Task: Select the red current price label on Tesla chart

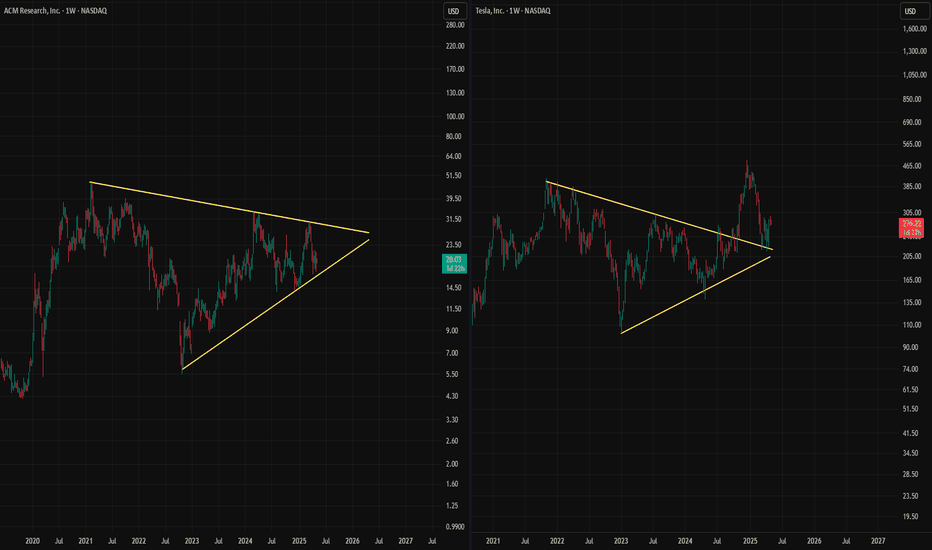Action: (911, 228)
